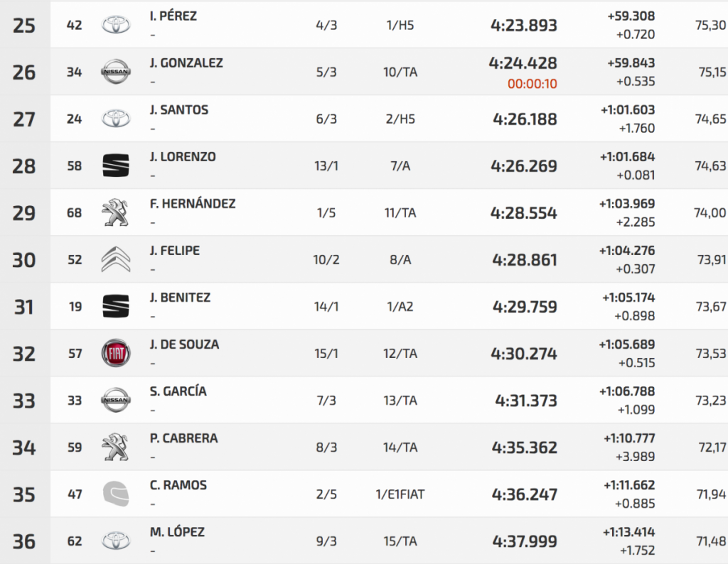
Task: Click the Toyota logo beside I. Pérez
Action: click(116, 26)
